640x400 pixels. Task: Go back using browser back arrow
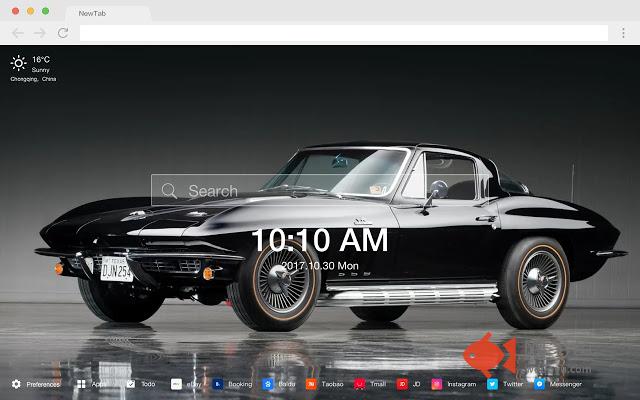point(18,33)
